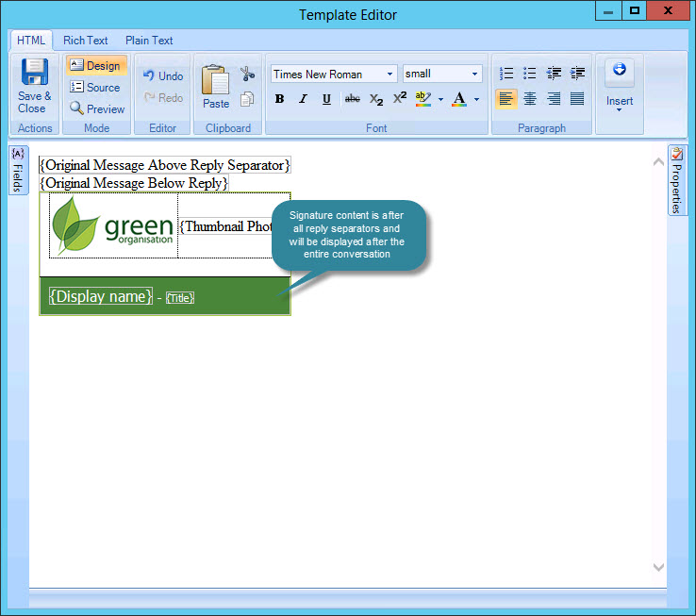696x616 pixels.
Task: Insert a numbered list
Action: pos(506,74)
